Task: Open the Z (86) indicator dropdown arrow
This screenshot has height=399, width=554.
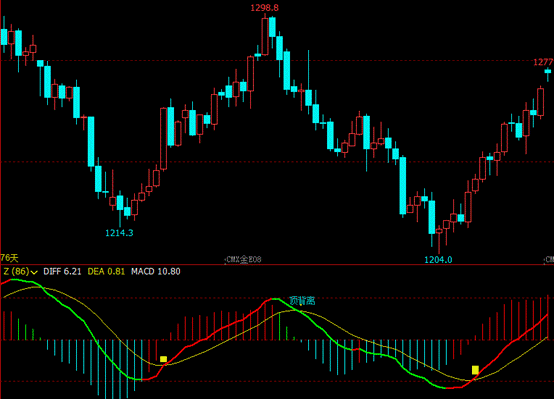Action: [34, 272]
